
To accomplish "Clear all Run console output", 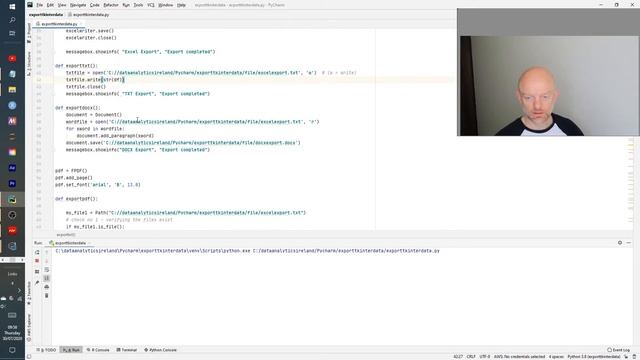I will [x=47, y=296].
